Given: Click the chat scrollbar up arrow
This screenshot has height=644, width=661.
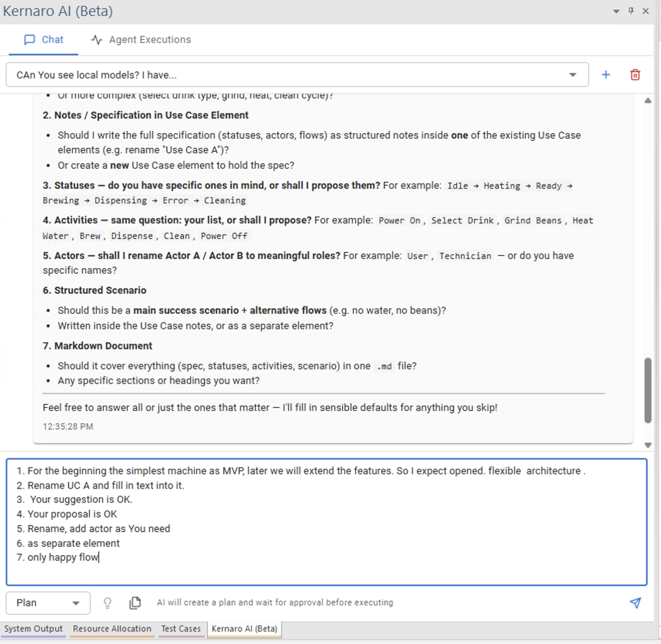Looking at the screenshot, I should 648,100.
